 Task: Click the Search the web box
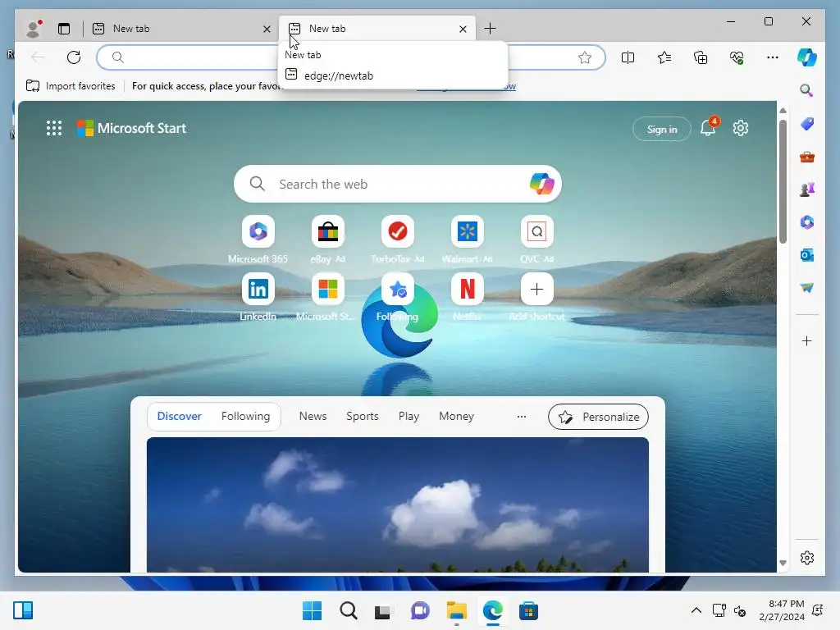click(398, 184)
